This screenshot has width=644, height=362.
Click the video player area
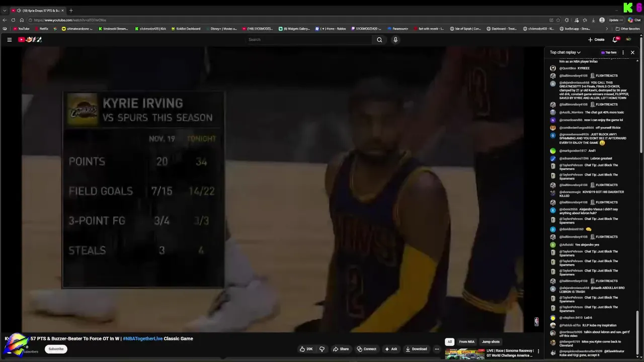point(282,190)
